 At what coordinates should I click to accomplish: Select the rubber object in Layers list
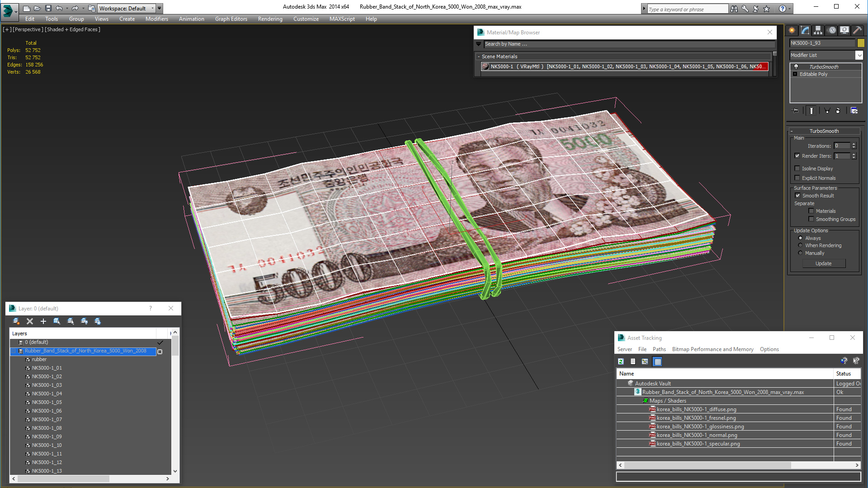click(x=39, y=360)
